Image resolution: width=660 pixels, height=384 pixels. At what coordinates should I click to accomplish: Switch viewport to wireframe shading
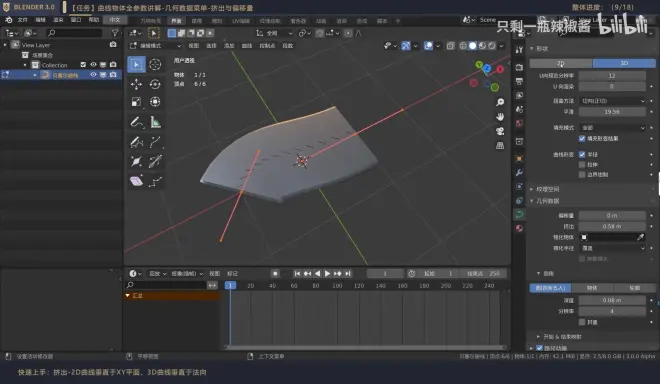463,45
